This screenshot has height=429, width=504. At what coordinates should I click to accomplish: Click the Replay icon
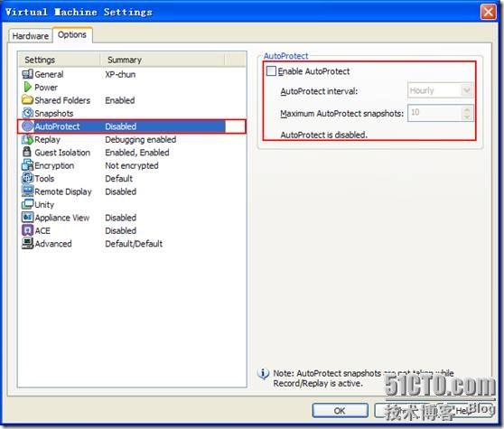[x=27, y=139]
